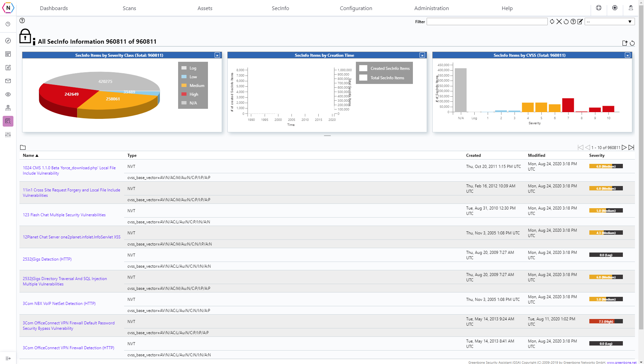Open the Scans menu
This screenshot has width=644, height=364.
point(129,8)
